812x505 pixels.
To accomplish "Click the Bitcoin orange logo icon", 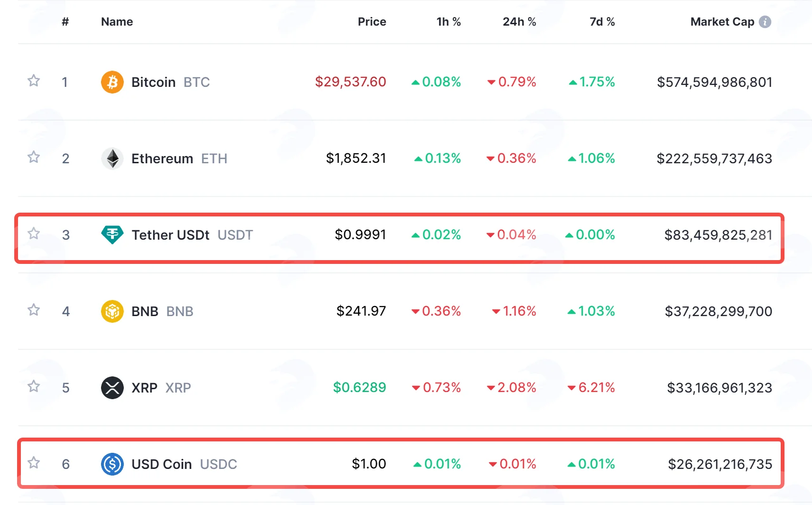I will click(x=112, y=82).
